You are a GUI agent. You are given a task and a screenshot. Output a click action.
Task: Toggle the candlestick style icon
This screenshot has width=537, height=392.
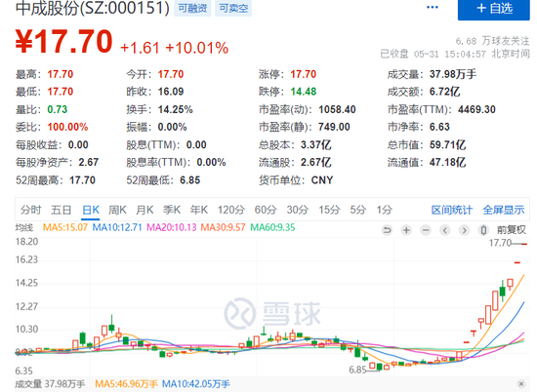coord(483,230)
